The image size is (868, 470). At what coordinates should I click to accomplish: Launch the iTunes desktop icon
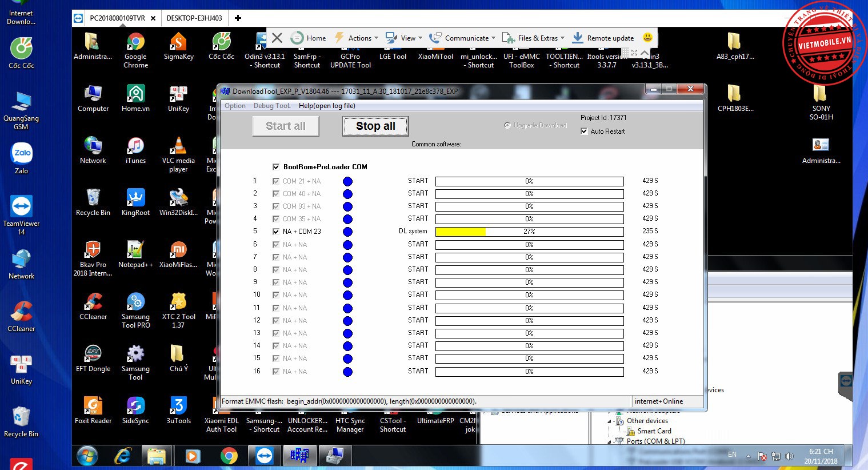pyautogui.click(x=135, y=150)
